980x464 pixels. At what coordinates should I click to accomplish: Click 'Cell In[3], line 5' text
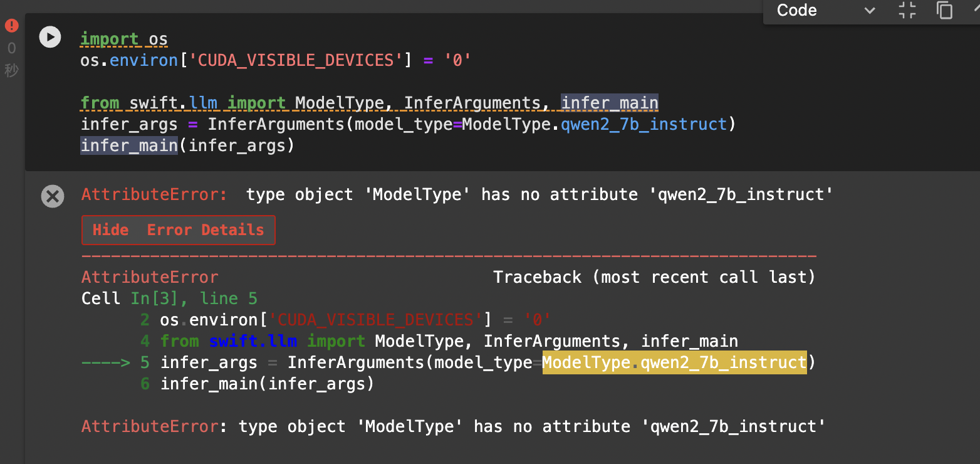coord(169,298)
